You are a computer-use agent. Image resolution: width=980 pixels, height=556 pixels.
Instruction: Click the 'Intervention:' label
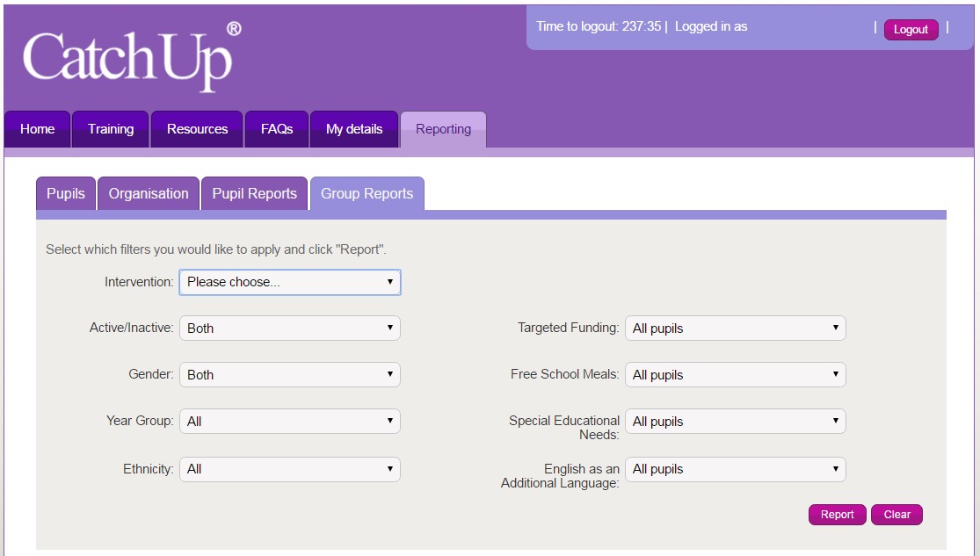[139, 282]
